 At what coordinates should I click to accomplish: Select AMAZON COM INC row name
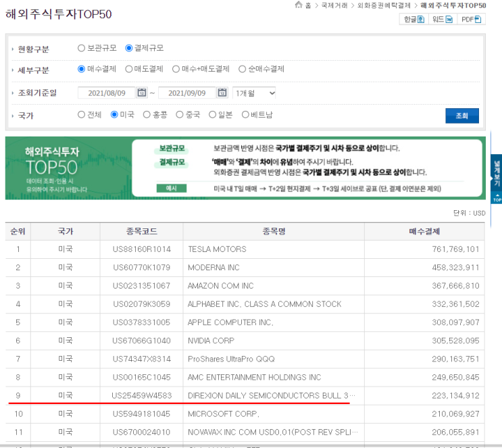pos(220,286)
